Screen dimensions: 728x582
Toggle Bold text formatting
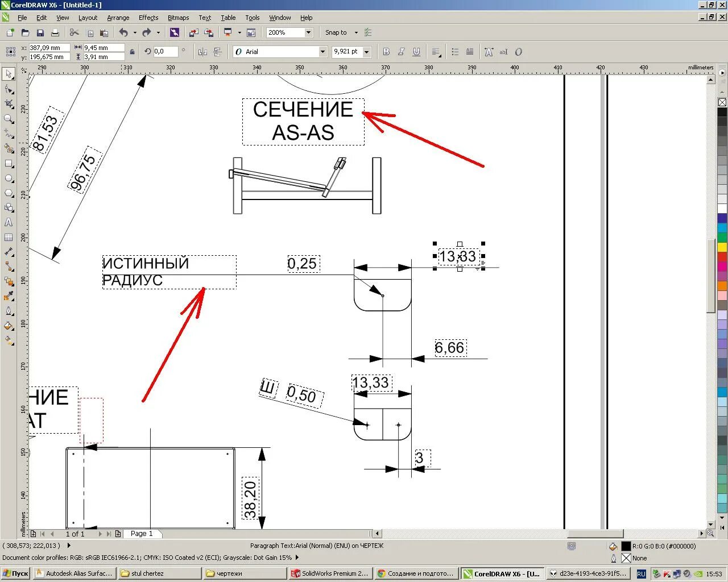[386, 52]
